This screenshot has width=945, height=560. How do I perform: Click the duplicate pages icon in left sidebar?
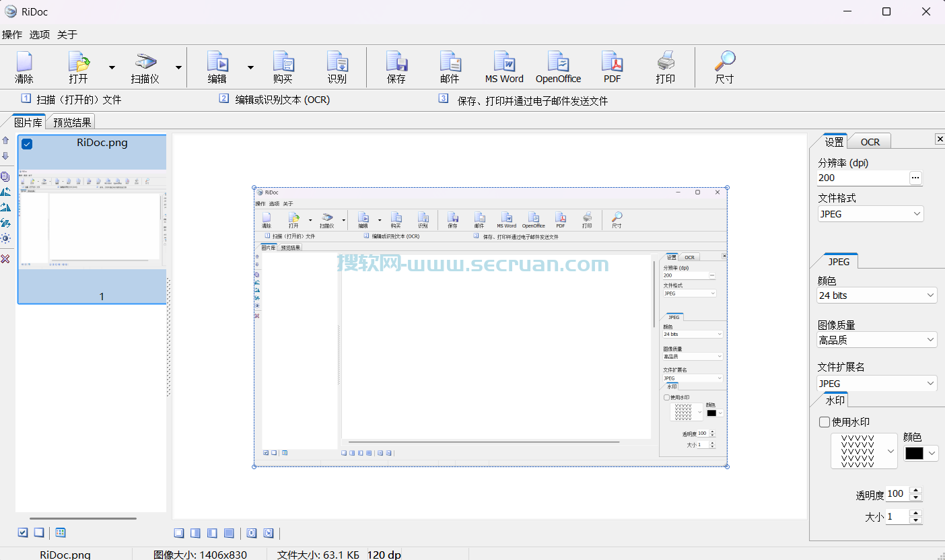pyautogui.click(x=5, y=176)
